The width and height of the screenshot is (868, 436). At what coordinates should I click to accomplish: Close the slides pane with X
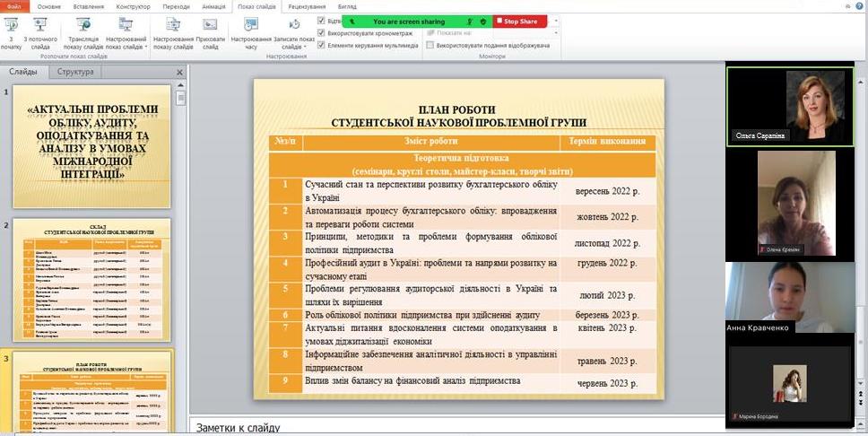pyautogui.click(x=179, y=73)
